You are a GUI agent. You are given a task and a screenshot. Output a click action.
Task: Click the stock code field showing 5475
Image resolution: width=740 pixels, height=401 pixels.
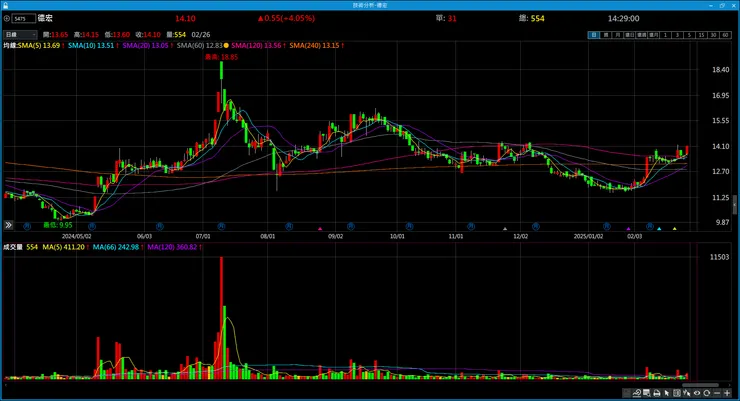[x=24, y=18]
